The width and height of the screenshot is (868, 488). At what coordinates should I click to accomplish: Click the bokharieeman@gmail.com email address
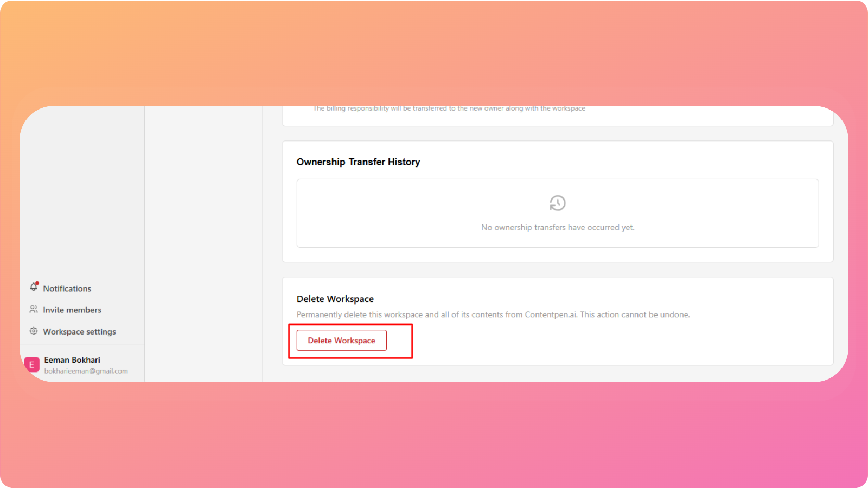(x=86, y=371)
